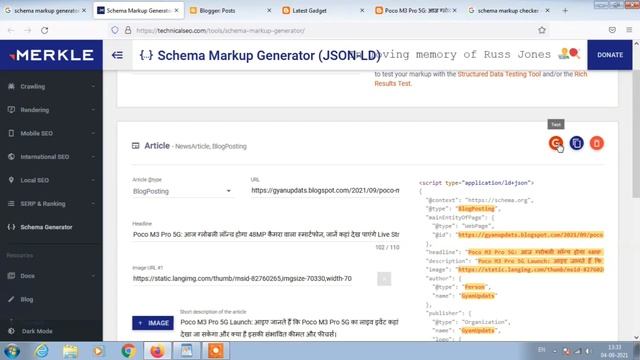Click the Mobile SEO phone icon
This screenshot has height=360, width=640.
[11, 133]
